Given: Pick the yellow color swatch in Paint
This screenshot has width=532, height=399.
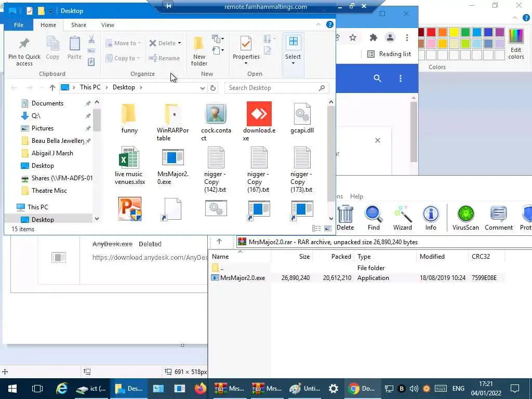Looking at the screenshot, I should tap(454, 32).
